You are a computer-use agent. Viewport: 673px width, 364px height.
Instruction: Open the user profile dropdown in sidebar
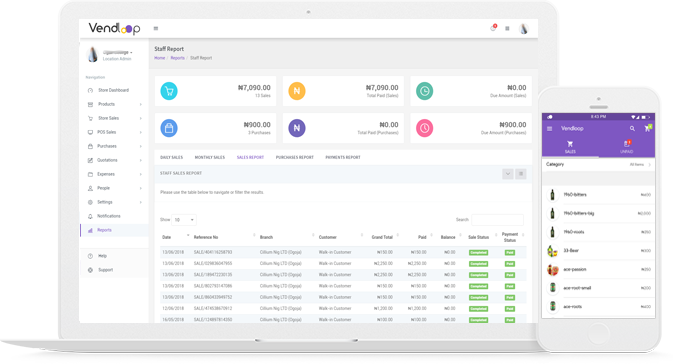tap(117, 52)
